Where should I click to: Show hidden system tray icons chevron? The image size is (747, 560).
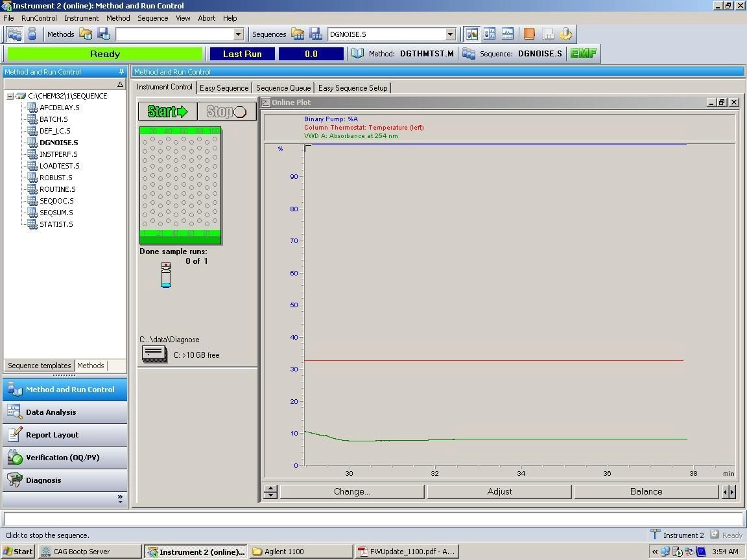point(654,552)
